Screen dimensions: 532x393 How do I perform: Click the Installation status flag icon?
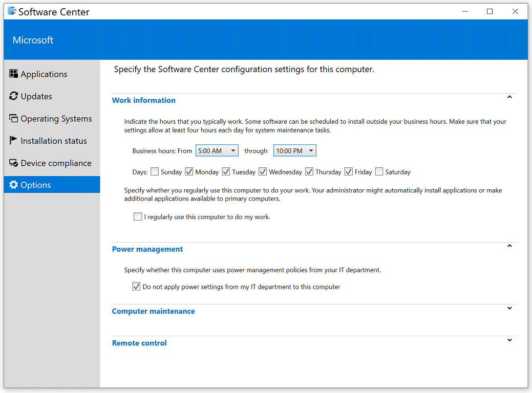[x=13, y=140]
